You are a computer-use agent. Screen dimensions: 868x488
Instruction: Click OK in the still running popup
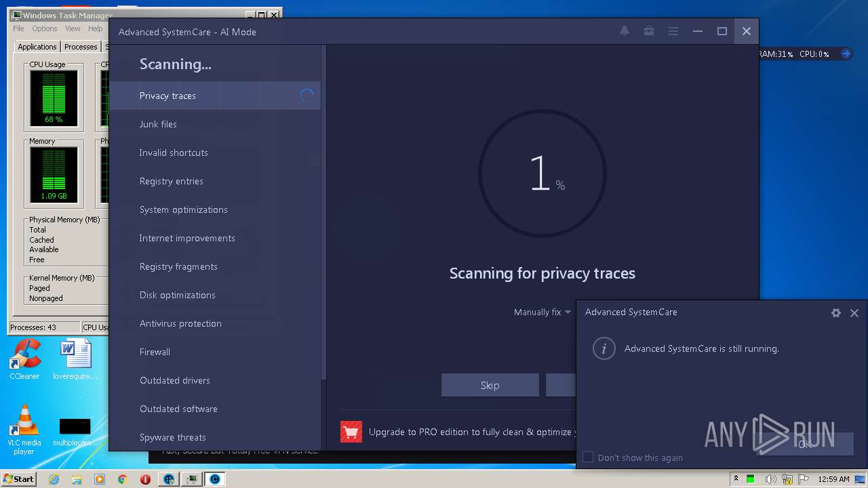point(805,444)
